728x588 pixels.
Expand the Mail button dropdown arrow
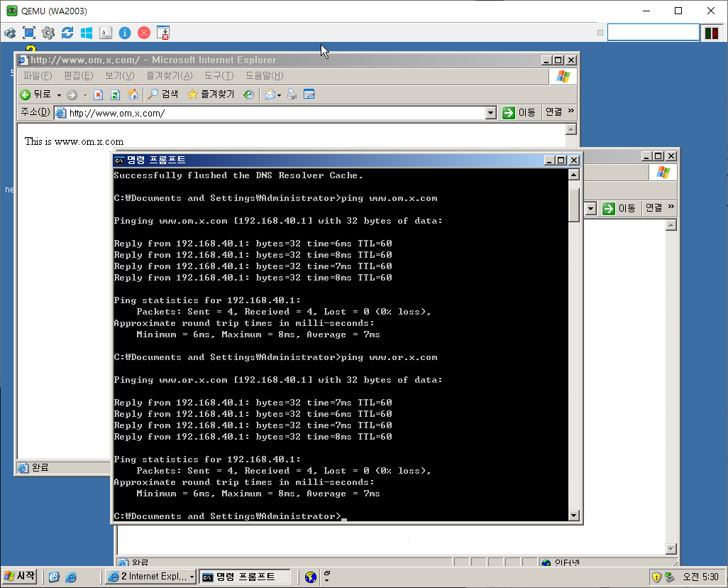279,95
